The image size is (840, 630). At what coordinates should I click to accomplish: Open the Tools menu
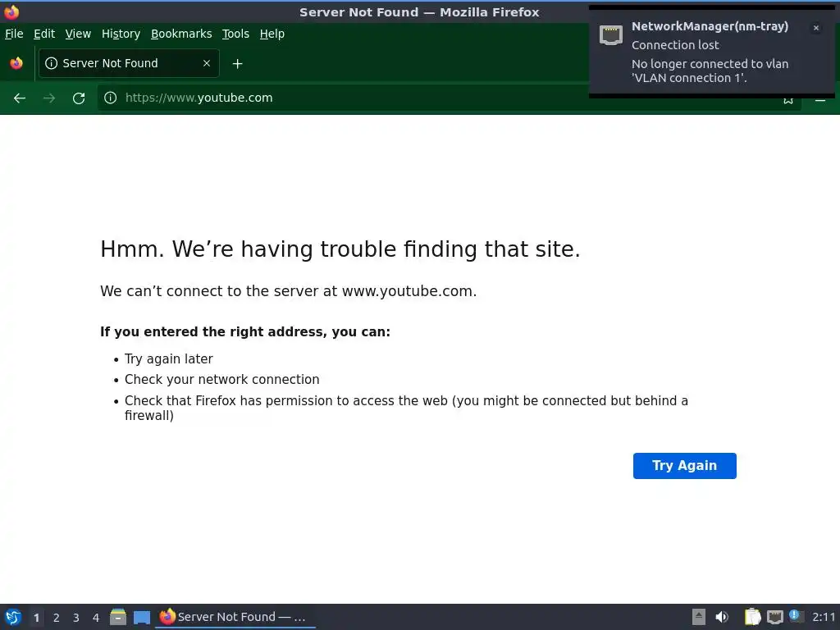coord(235,34)
